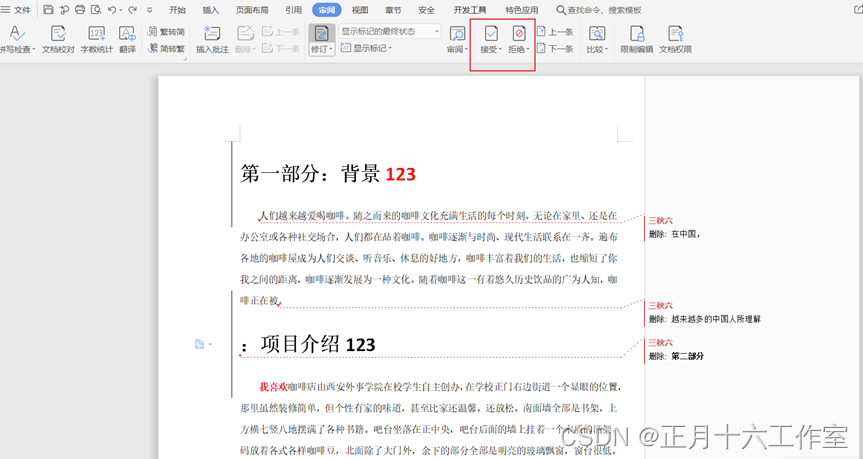Go to next comment 下一条 in comments group
The height and width of the screenshot is (459, 863).
[x=280, y=48]
